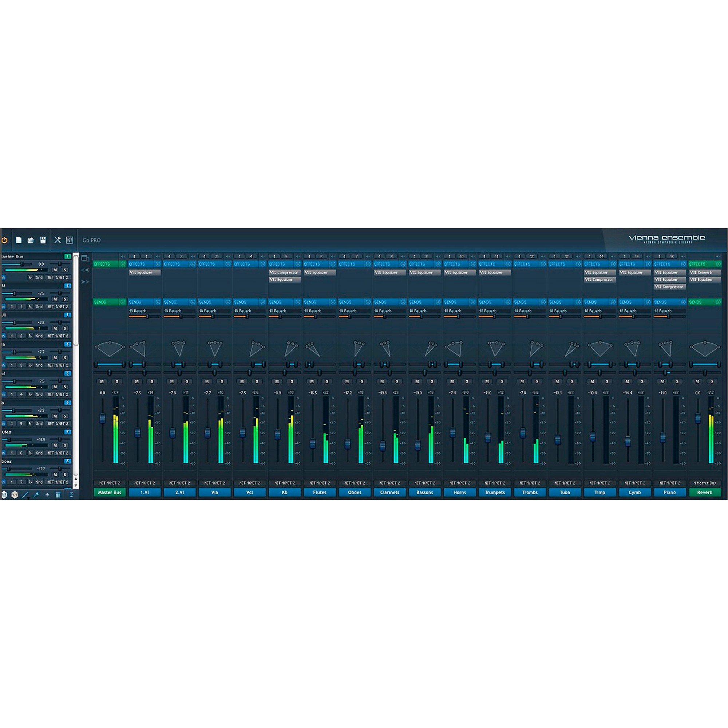Collapse the 1.Vl strip with small double arrow

click(158, 257)
